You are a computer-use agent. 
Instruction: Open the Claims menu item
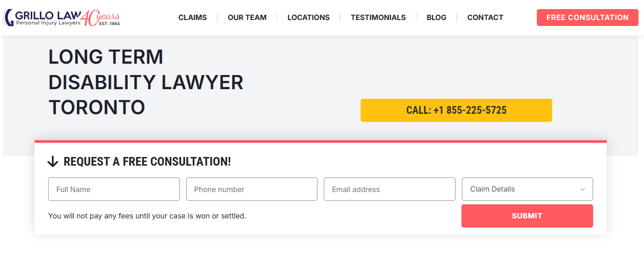coord(193,17)
